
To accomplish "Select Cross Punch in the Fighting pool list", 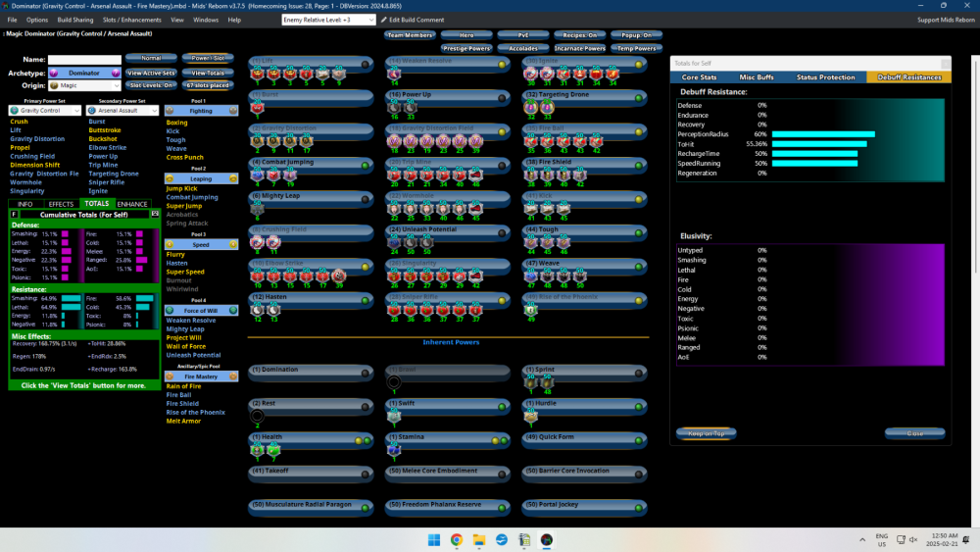I will [184, 158].
